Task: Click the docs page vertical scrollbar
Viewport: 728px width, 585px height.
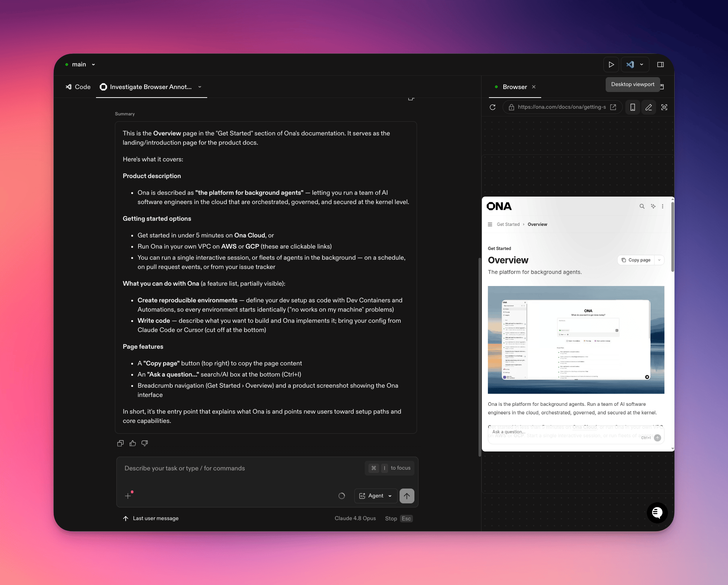Action: click(x=672, y=237)
